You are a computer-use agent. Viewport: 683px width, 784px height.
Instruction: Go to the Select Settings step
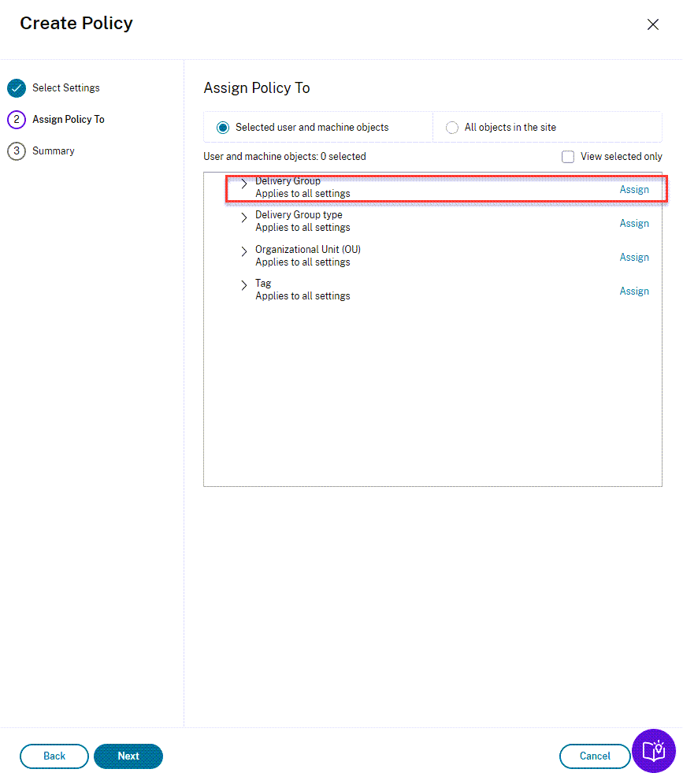click(x=66, y=88)
